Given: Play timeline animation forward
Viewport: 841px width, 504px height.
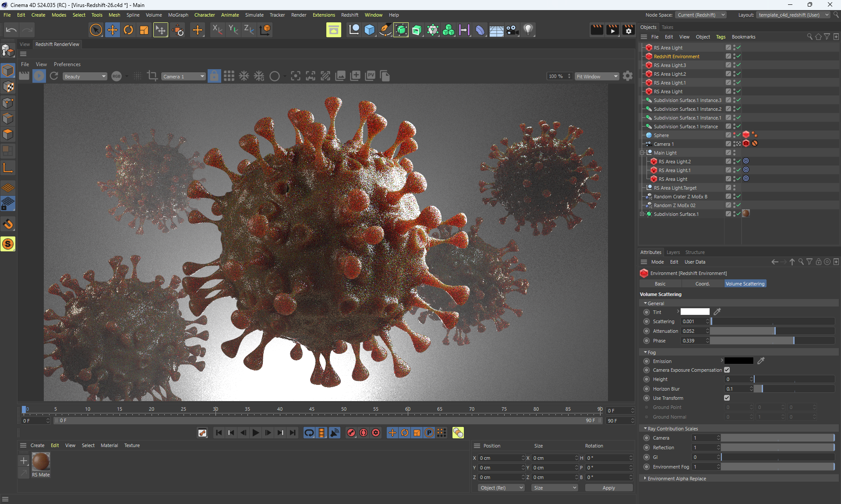Looking at the screenshot, I should click(x=255, y=433).
